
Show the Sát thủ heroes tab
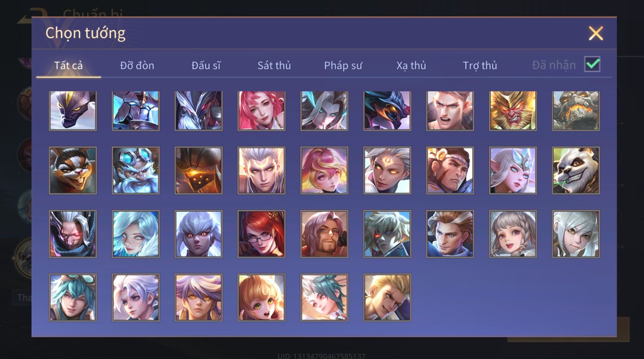click(274, 65)
